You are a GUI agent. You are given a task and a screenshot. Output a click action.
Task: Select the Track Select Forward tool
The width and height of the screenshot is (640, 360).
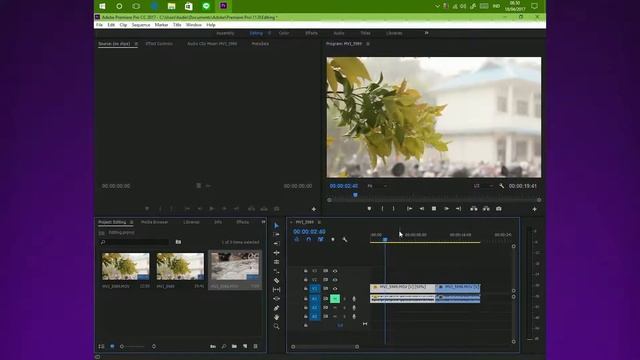(x=276, y=234)
